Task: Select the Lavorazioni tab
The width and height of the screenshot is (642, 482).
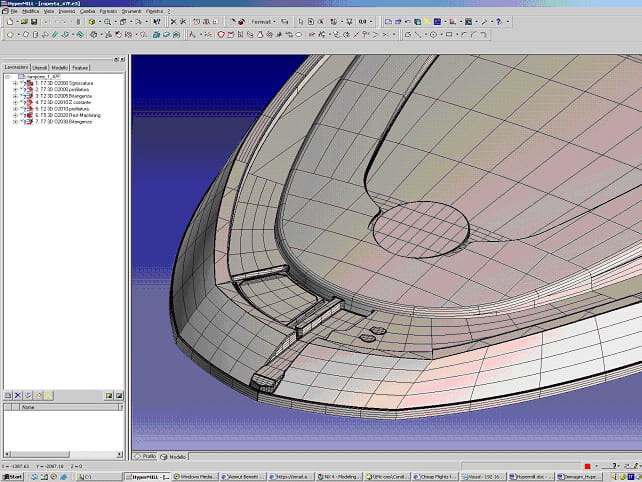Action: coord(17,67)
